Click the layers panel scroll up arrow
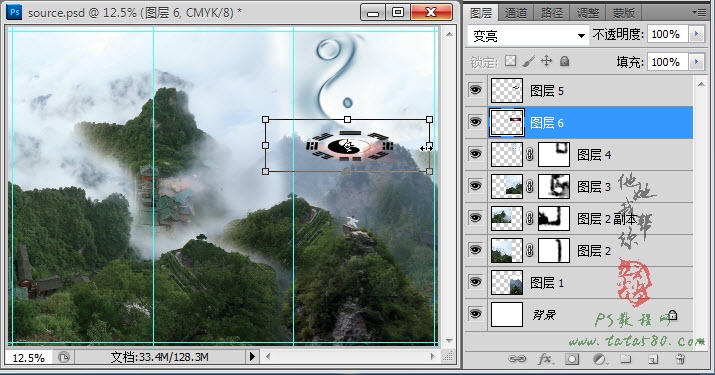Screen dimensions: 715x375 [700, 84]
